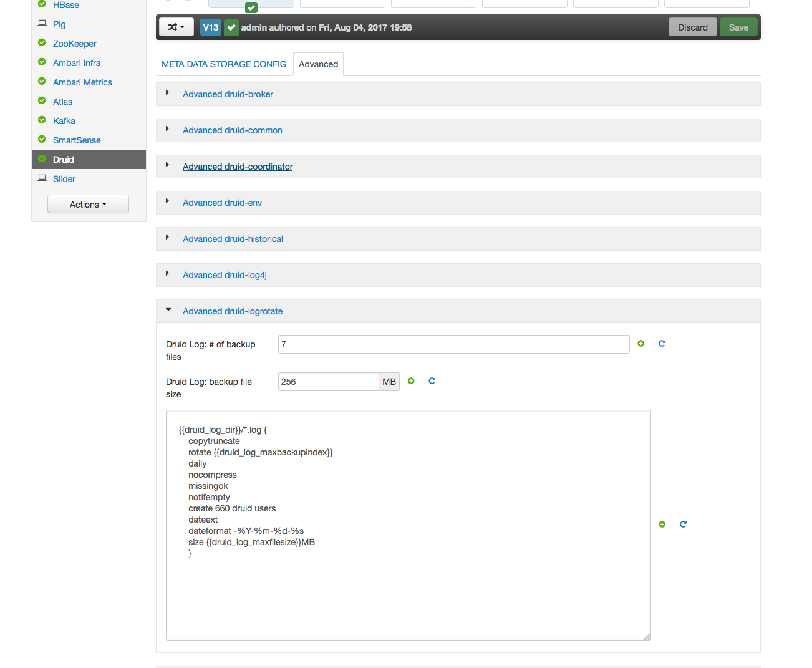Screen dimensions: 812x668
Task: Click the compare versions icon in the version bar
Action: (176, 27)
